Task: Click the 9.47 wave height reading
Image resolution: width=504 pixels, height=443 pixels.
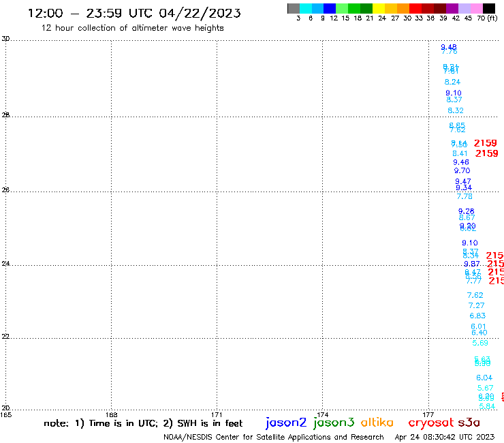Action: pos(463,181)
